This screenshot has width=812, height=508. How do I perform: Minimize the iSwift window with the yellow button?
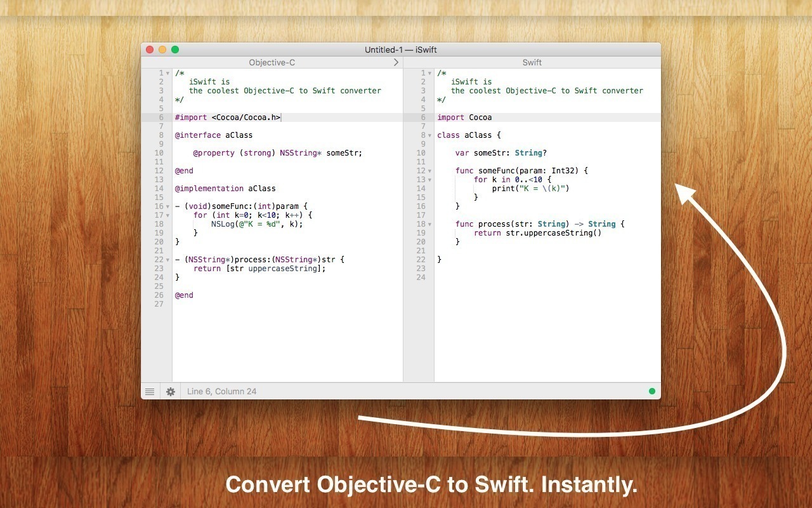[162, 50]
